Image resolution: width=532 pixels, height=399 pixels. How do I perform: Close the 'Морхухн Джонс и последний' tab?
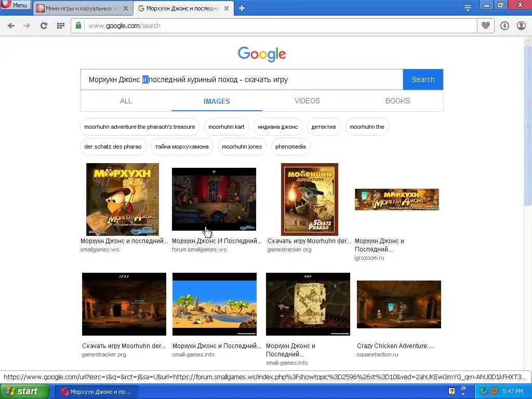pyautogui.click(x=227, y=8)
